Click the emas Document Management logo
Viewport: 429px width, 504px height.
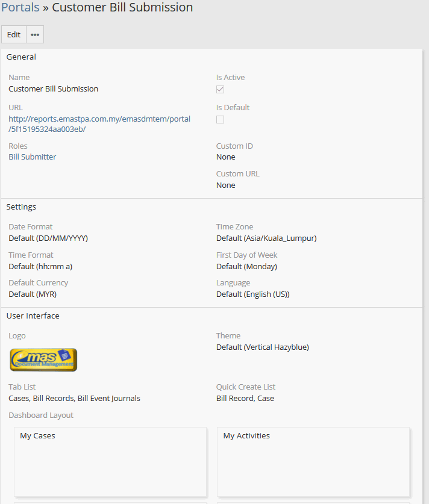(x=43, y=359)
